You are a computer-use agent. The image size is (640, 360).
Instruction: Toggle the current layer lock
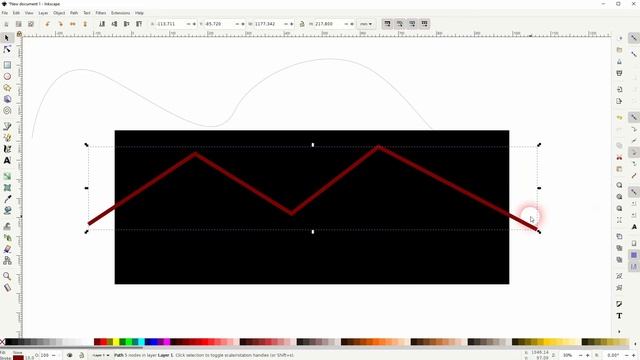81,355
